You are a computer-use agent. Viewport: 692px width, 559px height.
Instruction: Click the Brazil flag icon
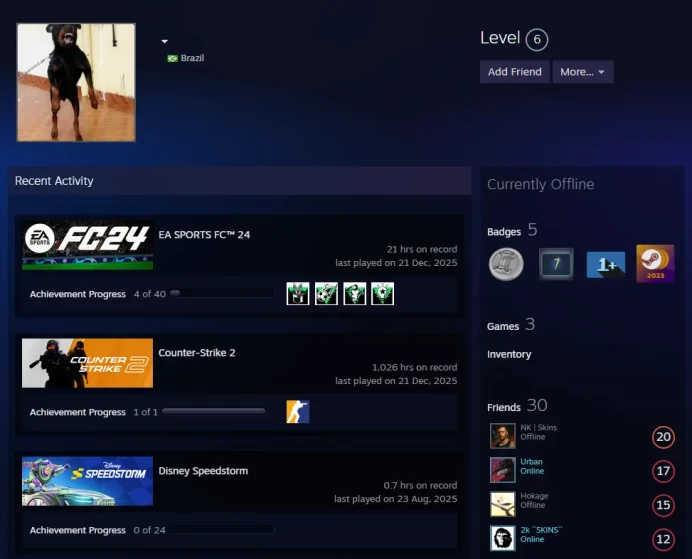172,58
